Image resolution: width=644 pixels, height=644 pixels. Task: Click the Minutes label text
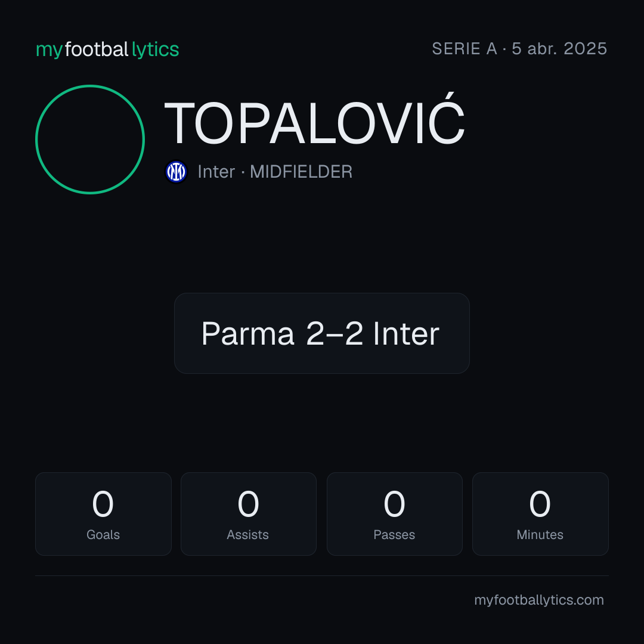540,535
